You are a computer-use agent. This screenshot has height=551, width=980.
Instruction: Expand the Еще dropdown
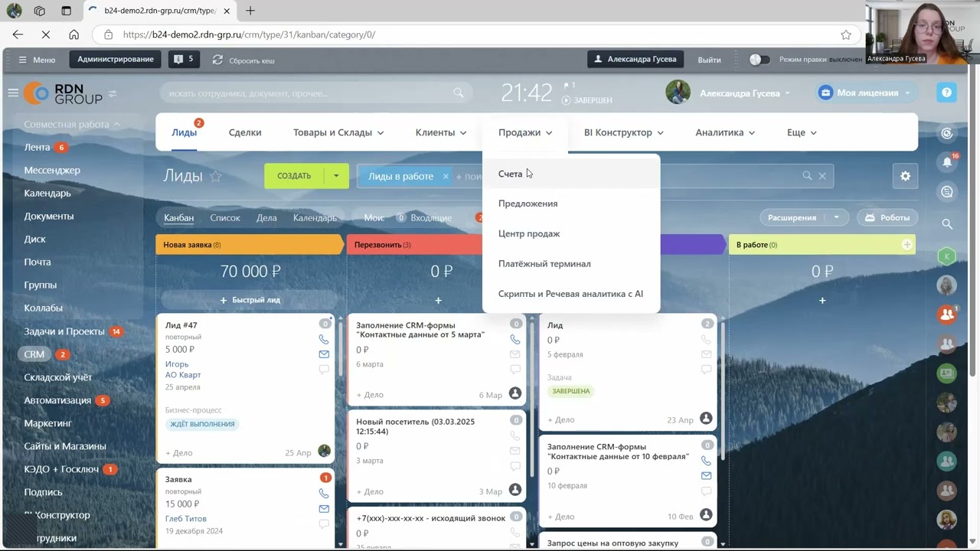pos(802,132)
